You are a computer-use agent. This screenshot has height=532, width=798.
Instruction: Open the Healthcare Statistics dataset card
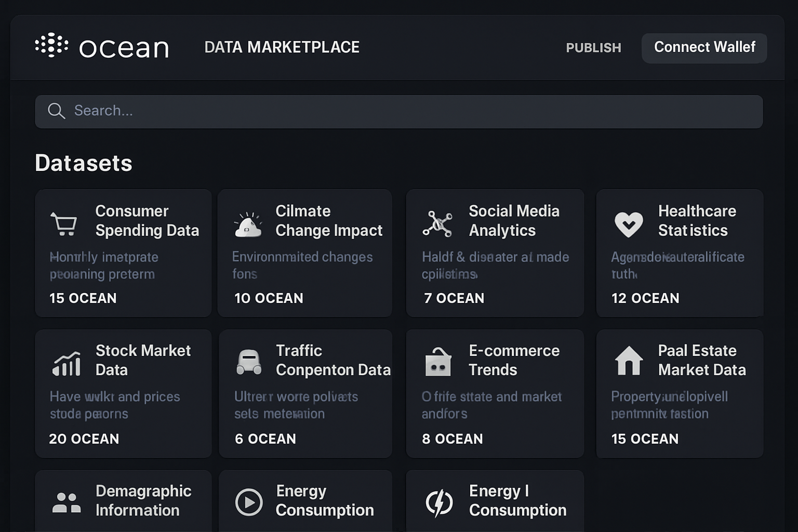coord(680,253)
